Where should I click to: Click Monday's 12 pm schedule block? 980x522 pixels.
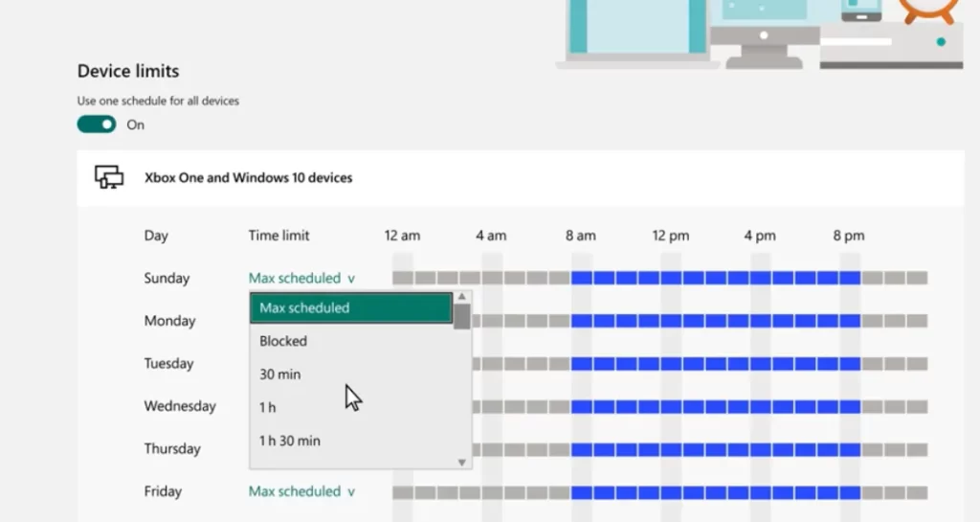(671, 321)
